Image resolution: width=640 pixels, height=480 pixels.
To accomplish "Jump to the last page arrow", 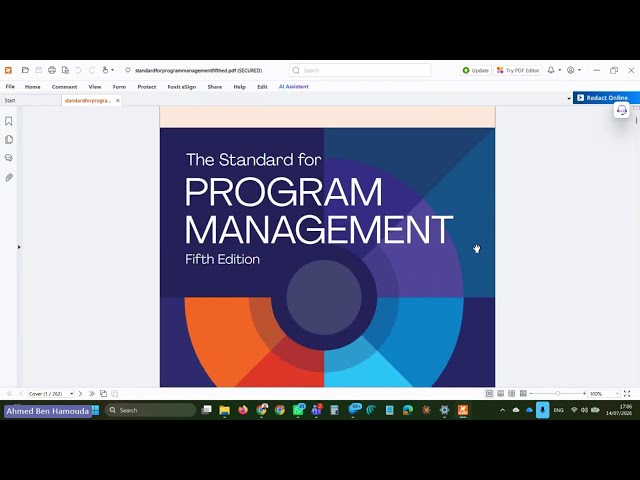I will tap(92, 393).
